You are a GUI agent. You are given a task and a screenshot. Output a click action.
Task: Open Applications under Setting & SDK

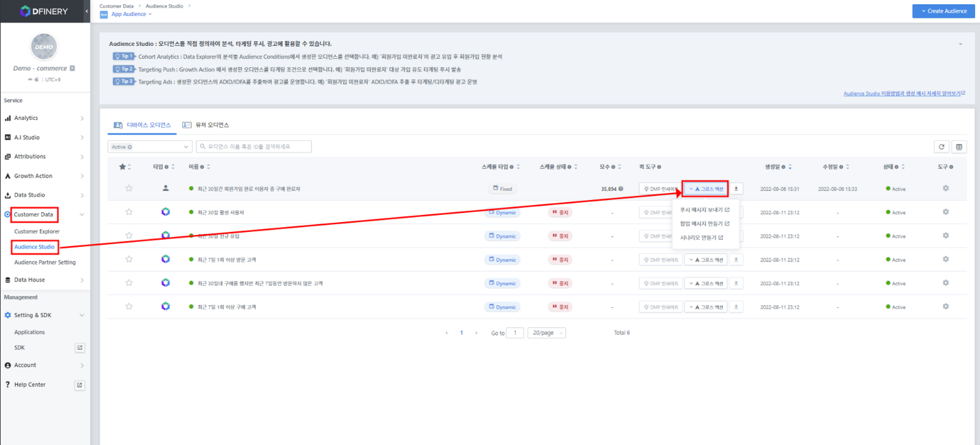click(x=29, y=332)
